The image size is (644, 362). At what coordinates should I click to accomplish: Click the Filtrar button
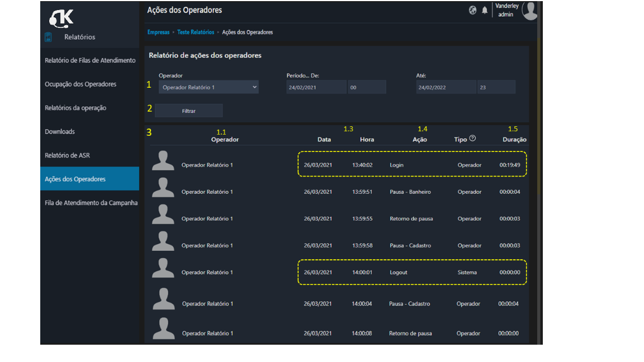(189, 111)
